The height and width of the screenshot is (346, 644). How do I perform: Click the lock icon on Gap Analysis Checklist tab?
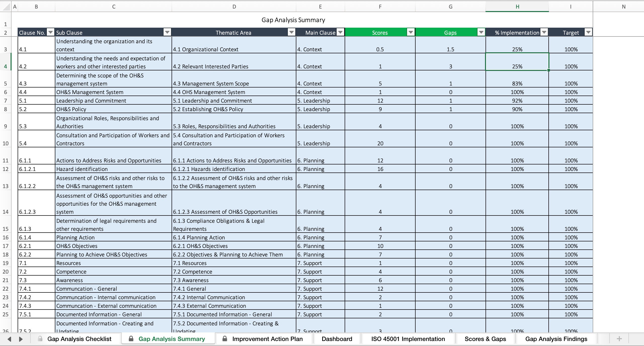tap(40, 339)
